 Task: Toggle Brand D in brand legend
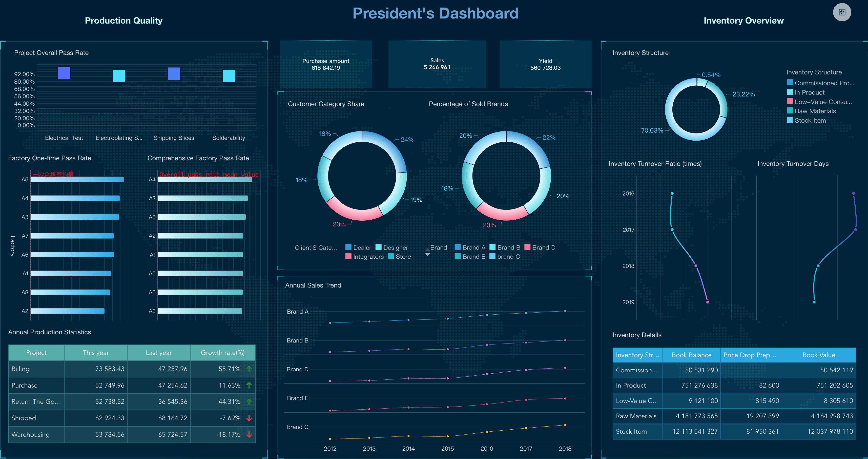point(540,247)
